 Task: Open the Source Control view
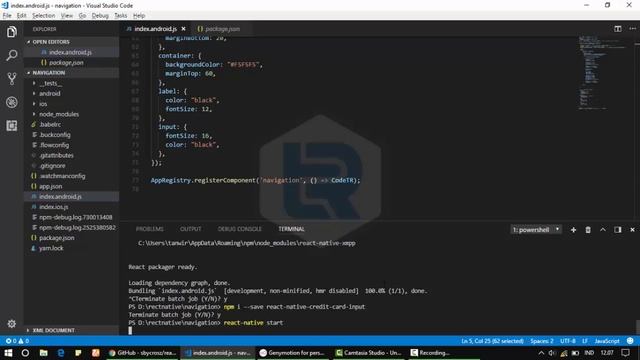12,78
